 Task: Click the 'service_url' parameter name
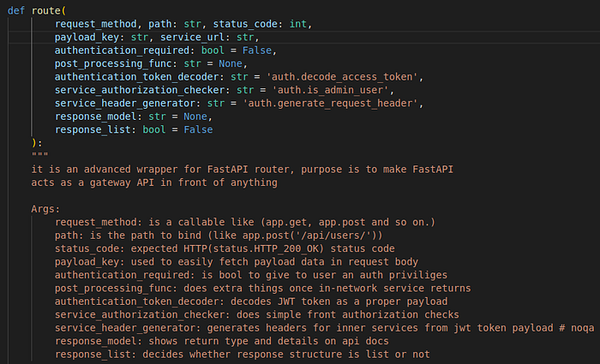(193, 37)
